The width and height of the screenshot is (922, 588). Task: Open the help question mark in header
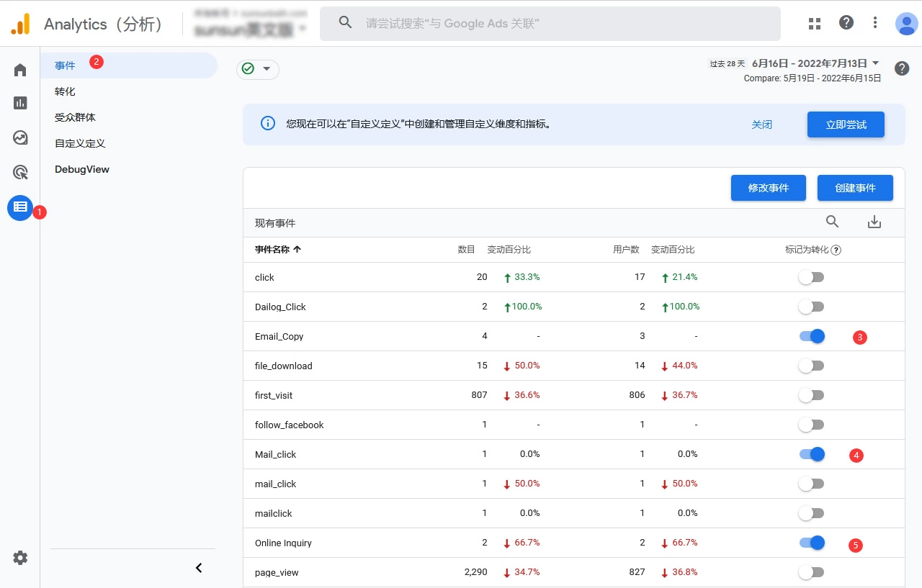click(846, 23)
